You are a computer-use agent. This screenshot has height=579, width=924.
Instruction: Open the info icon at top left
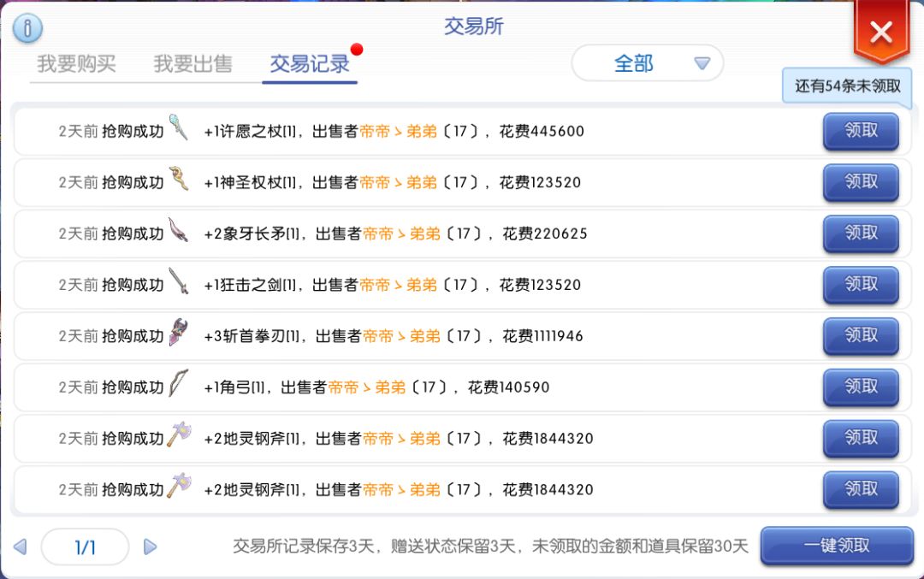27,27
